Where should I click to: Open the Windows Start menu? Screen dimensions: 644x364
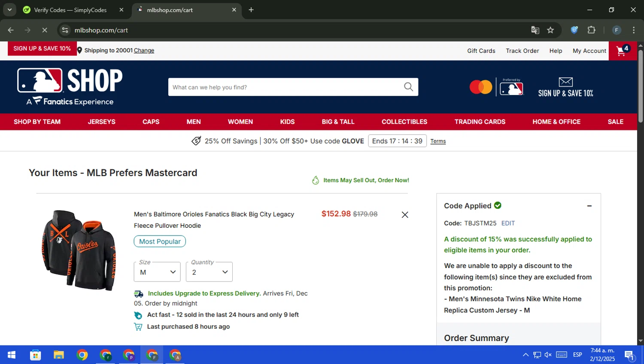click(12, 355)
